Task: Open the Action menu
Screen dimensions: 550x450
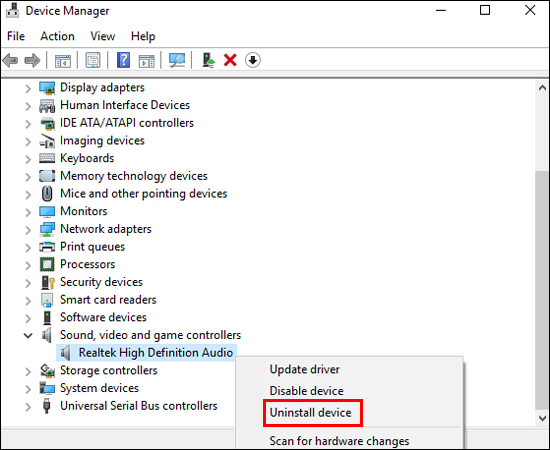Action: pos(58,36)
